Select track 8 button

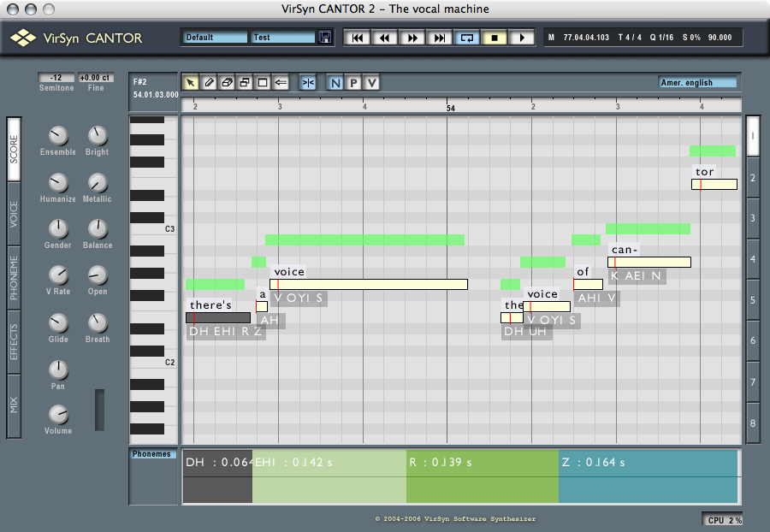[x=753, y=423]
